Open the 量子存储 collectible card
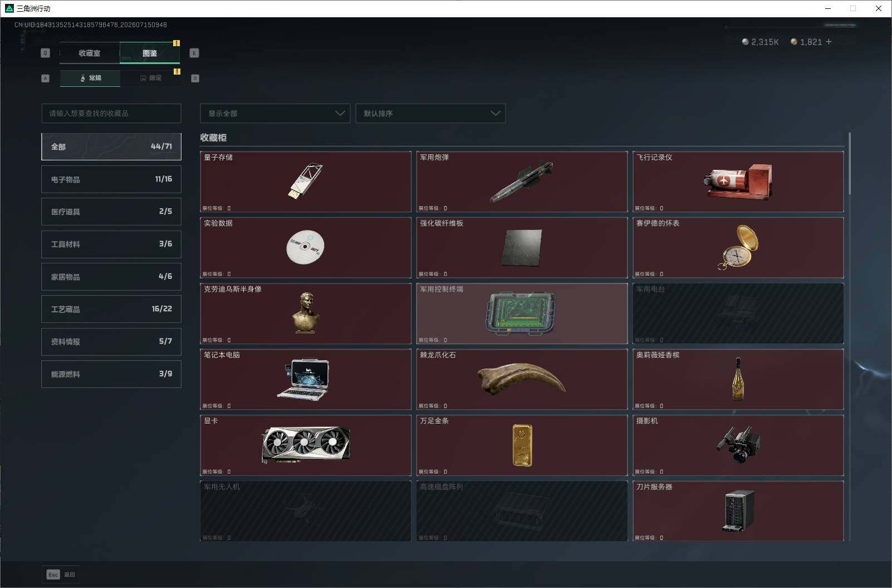This screenshot has height=588, width=892. pos(306,182)
